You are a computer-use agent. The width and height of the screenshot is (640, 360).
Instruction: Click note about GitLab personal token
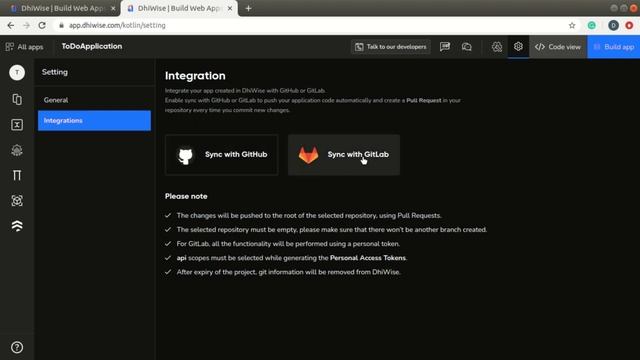pos(288,244)
